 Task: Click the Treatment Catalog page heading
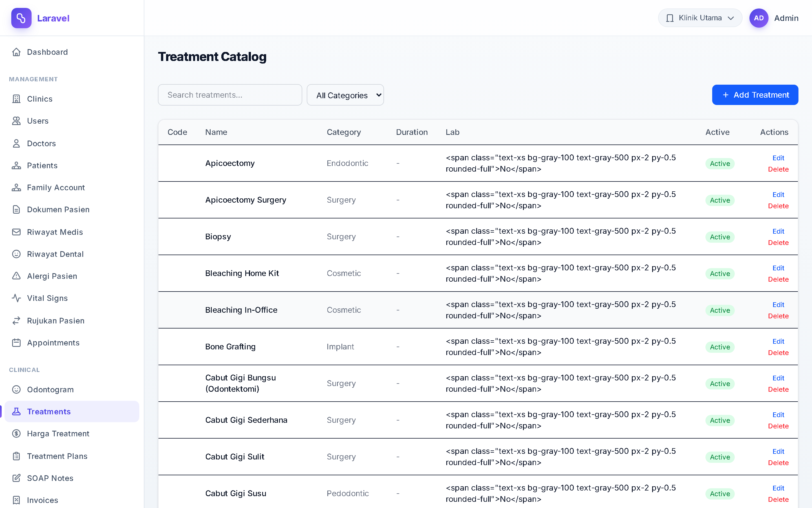coord(212,57)
